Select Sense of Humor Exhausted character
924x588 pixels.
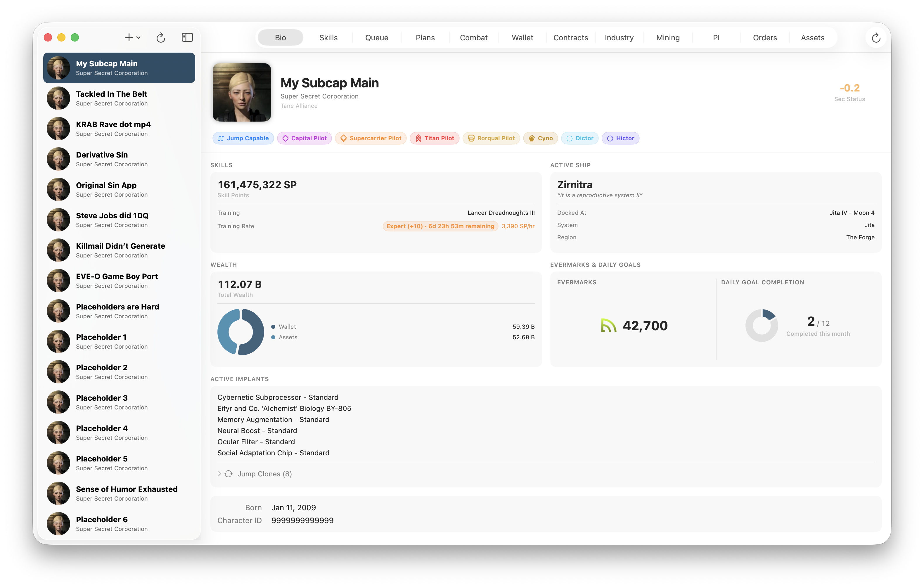pyautogui.click(x=119, y=493)
